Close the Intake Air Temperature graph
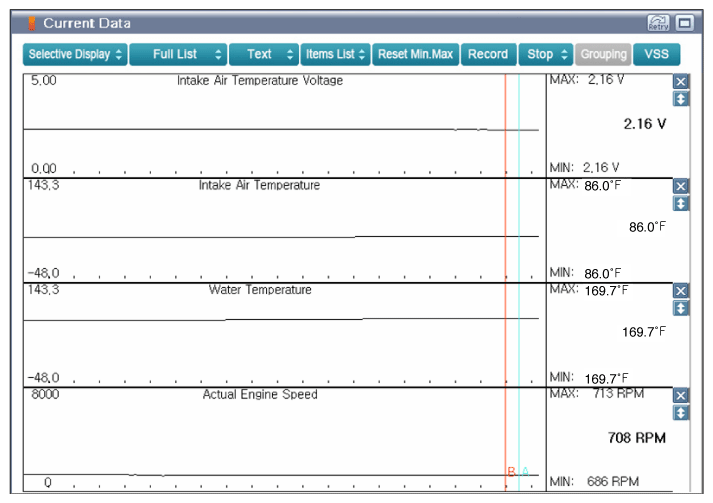The height and width of the screenshot is (503, 713). 681,186
